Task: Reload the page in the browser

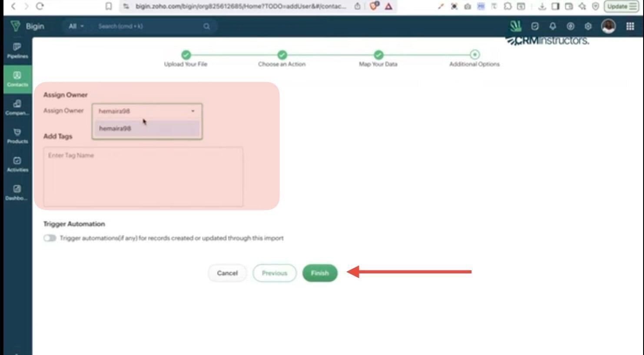Action: (x=40, y=6)
